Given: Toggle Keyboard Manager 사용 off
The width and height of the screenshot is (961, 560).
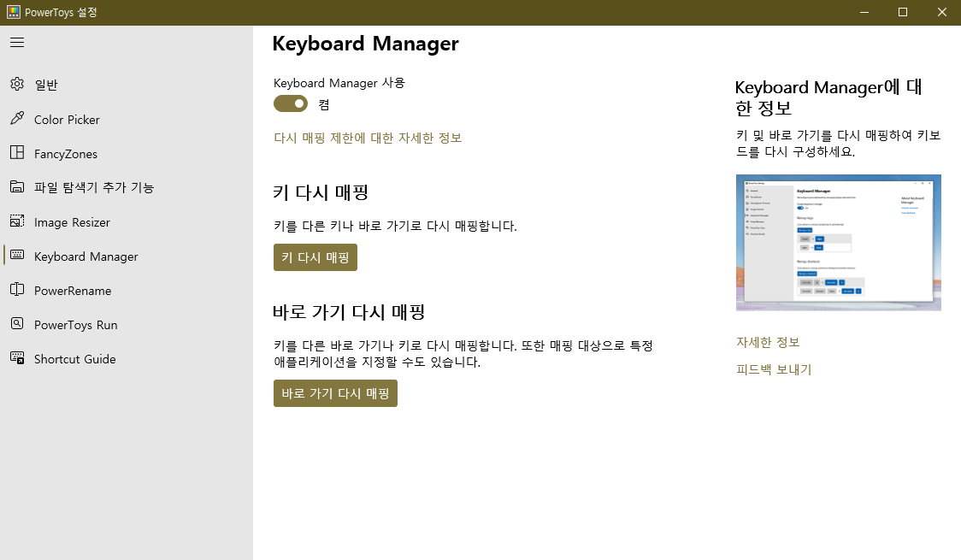Looking at the screenshot, I should point(290,103).
